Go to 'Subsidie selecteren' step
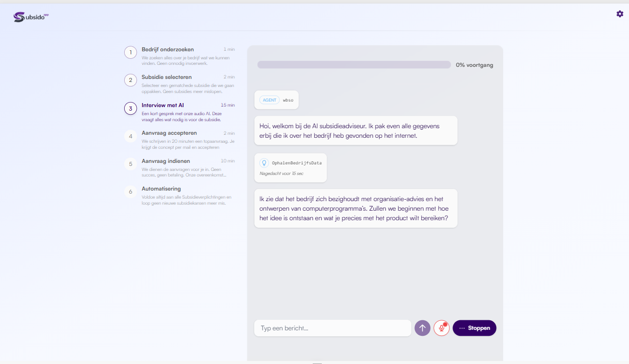Screen dimensions: 629x364 tap(166, 77)
